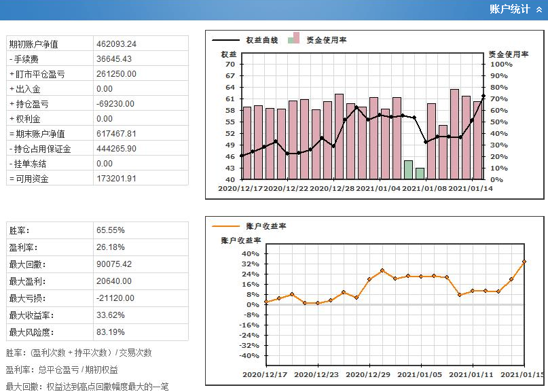Viewport: 548px width, 392px height.
Task: Click the last point on 账户收益率 curve
Action: click(x=524, y=262)
